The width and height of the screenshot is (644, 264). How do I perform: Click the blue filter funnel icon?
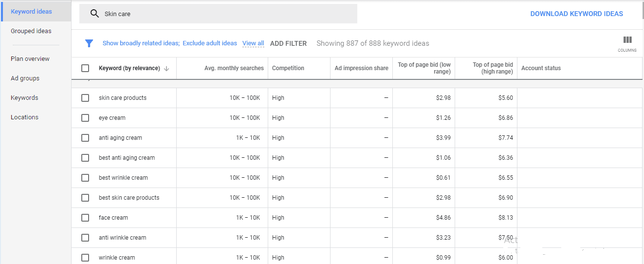click(89, 43)
